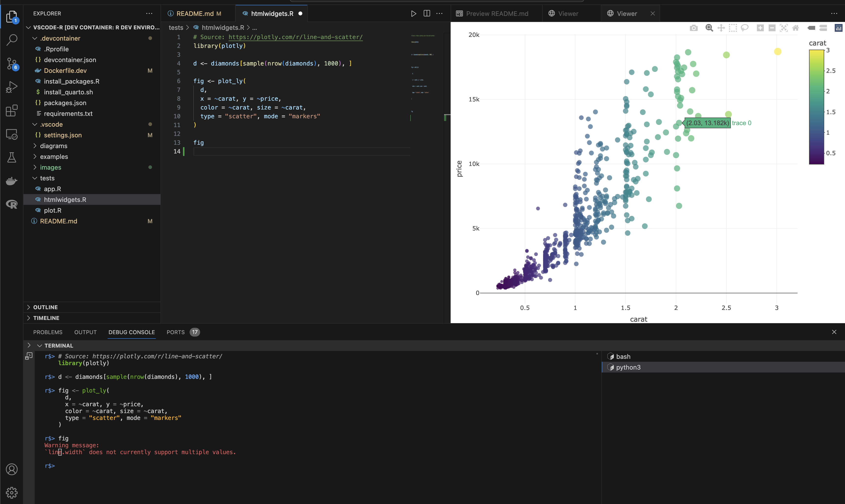Reset axes with the home icon
Viewport: 845px width, 504px height.
795,28
